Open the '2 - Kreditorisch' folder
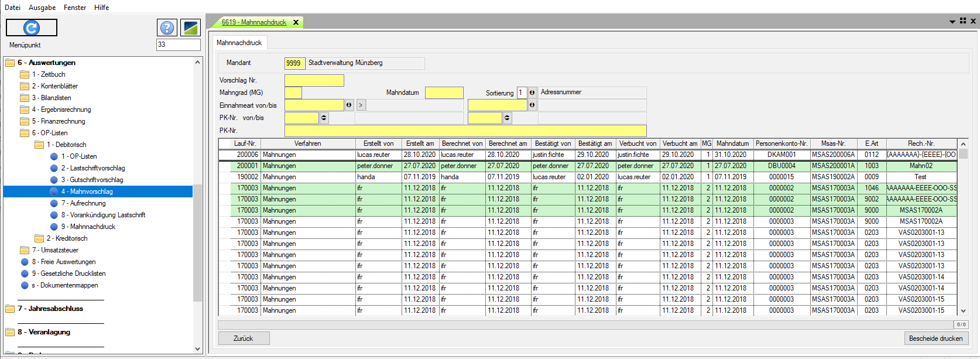 (x=67, y=238)
